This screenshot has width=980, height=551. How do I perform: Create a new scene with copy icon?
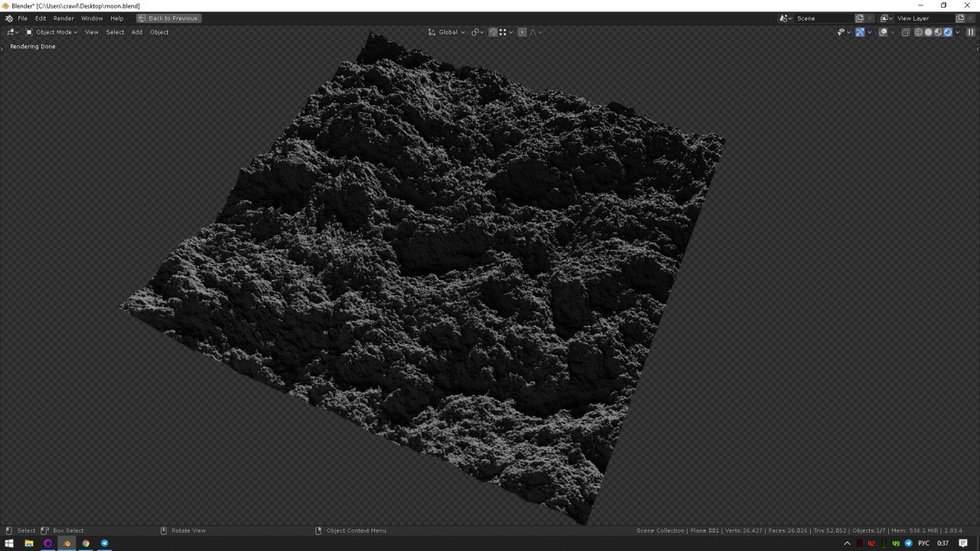[x=859, y=18]
